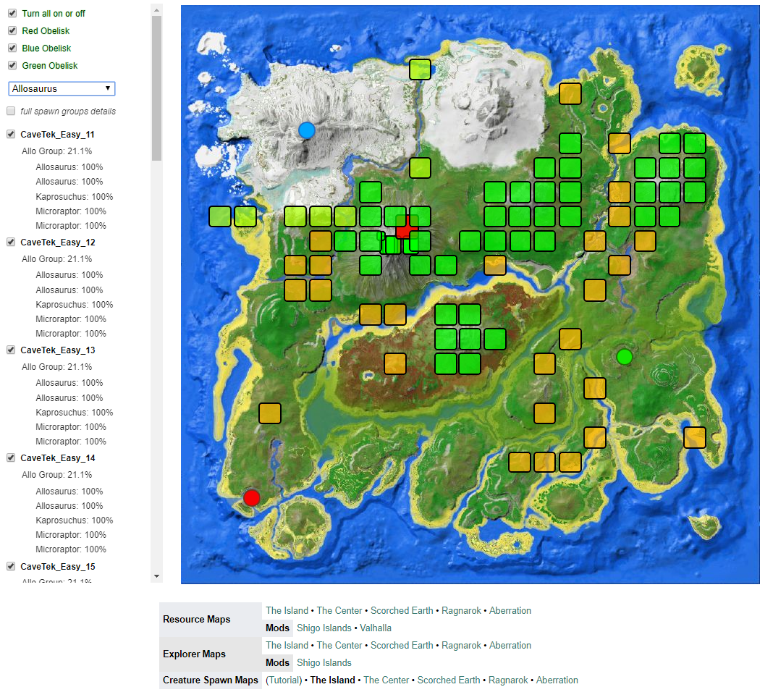Image resolution: width=773 pixels, height=700 pixels.
Task: Click the blue obelisk marker on the map
Action: coord(307,130)
